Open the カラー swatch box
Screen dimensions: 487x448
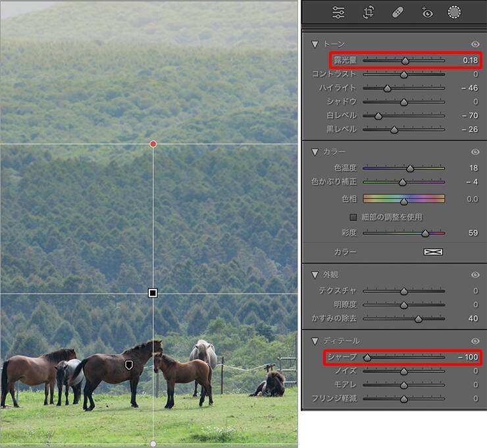pos(433,252)
